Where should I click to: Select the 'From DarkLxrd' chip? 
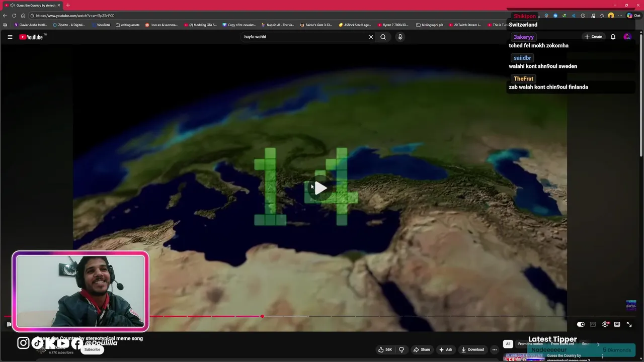pos(562,344)
